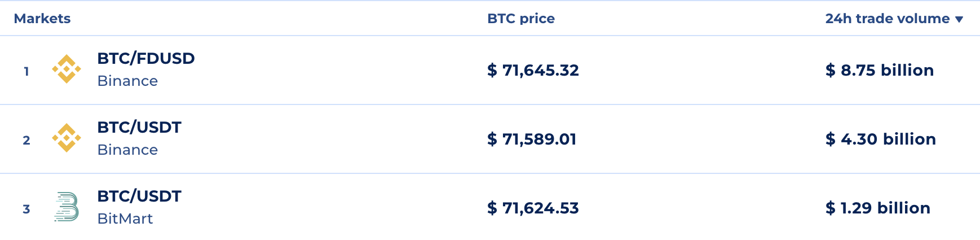Click Binance exchange name in first row
The width and height of the screenshot is (980, 240).
[127, 81]
